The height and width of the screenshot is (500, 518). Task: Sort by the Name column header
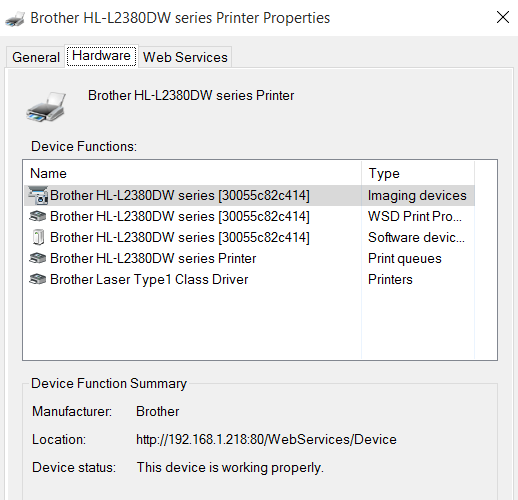[193, 173]
